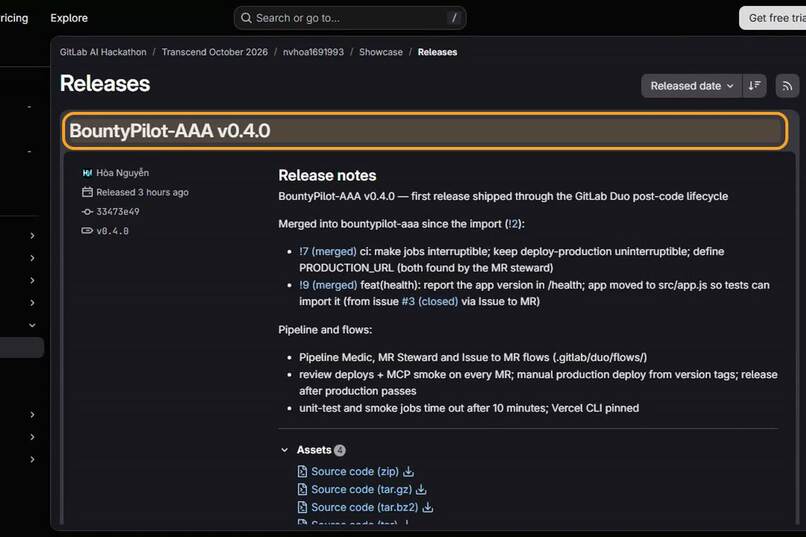The height and width of the screenshot is (537, 806).
Task: Click the Releases breadcrumb item
Action: (437, 52)
